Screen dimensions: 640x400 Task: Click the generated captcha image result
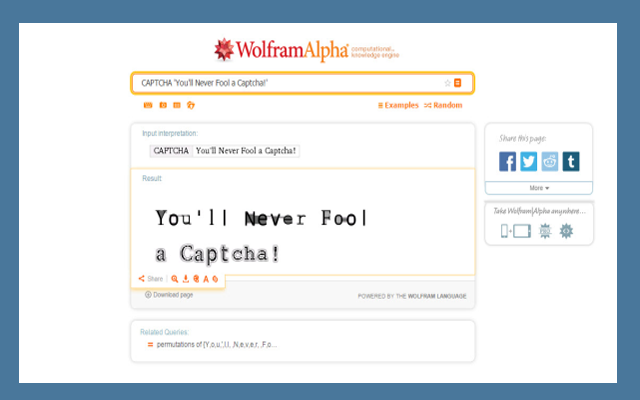click(262, 236)
